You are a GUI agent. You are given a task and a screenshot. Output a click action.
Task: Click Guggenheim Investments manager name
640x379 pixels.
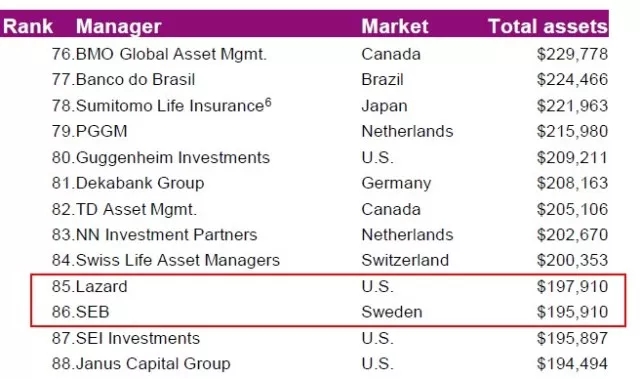pos(173,157)
